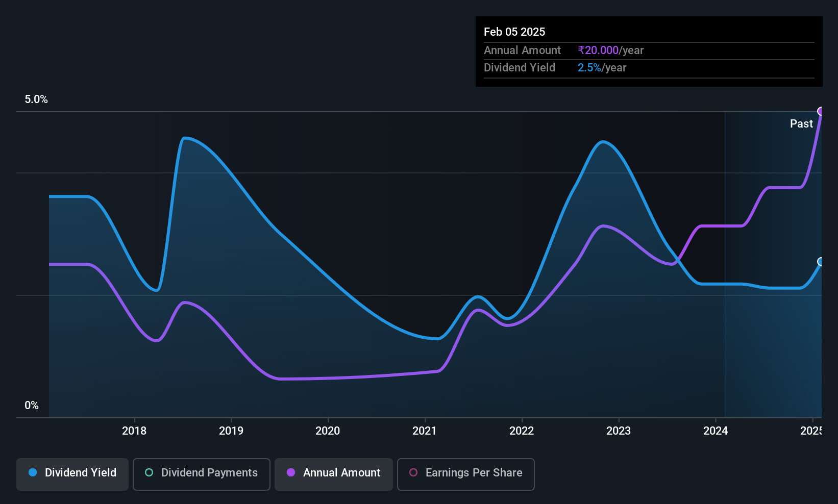
Task: Toggle the Dividend Yield series
Action: 72,474
